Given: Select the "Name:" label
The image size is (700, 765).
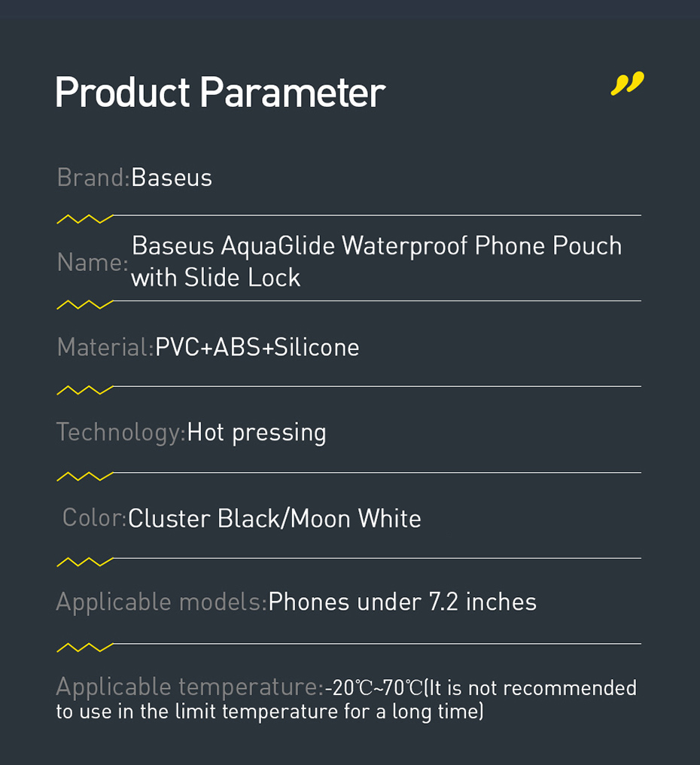Looking at the screenshot, I should pos(93,262).
